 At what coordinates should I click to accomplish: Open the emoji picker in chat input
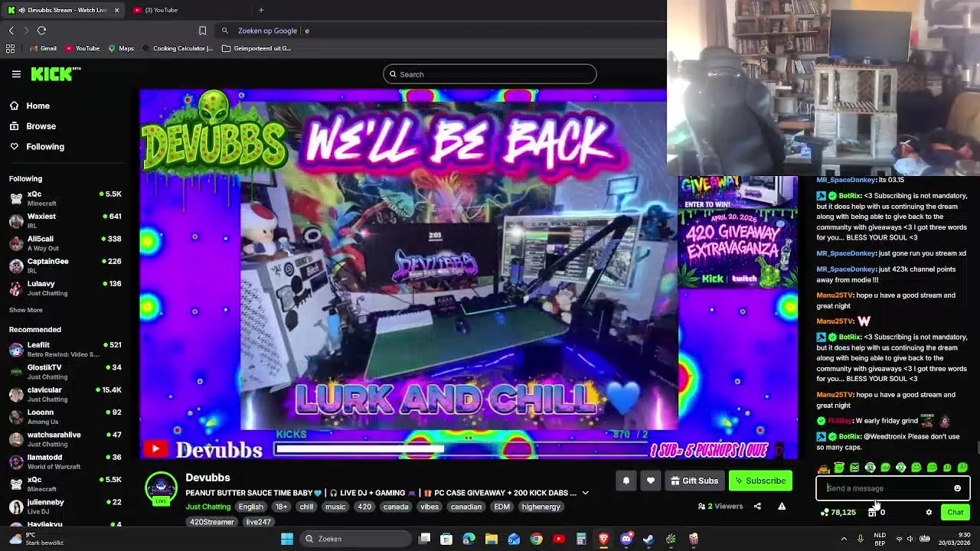pos(957,488)
